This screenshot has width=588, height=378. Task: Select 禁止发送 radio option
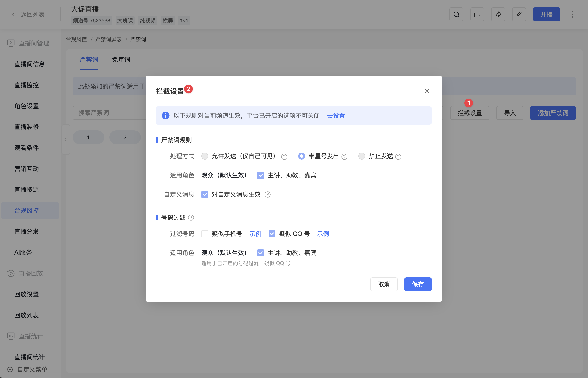[362, 156]
